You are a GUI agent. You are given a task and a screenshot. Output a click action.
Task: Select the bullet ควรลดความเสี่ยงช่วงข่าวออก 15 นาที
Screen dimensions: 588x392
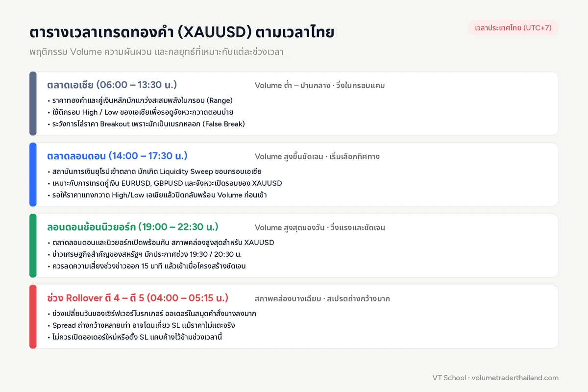pos(147,266)
